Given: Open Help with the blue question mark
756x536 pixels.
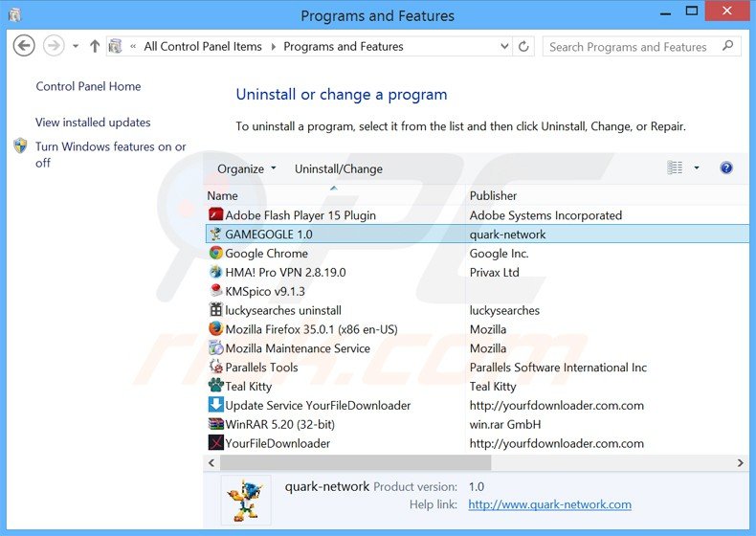Looking at the screenshot, I should pyautogui.click(x=726, y=167).
